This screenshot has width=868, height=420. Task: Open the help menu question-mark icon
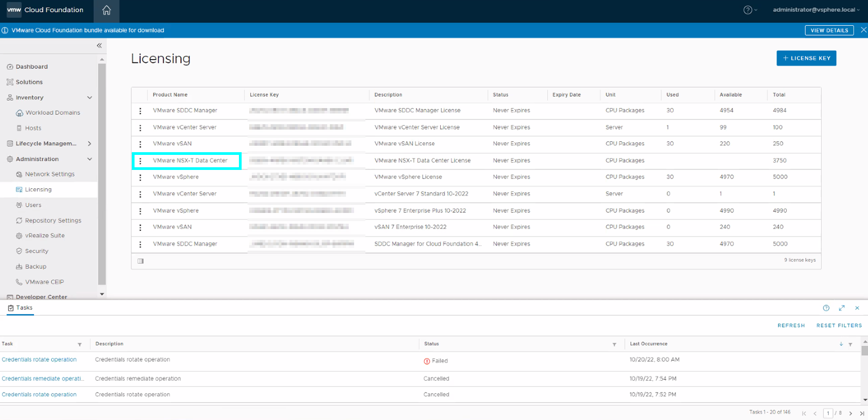747,10
